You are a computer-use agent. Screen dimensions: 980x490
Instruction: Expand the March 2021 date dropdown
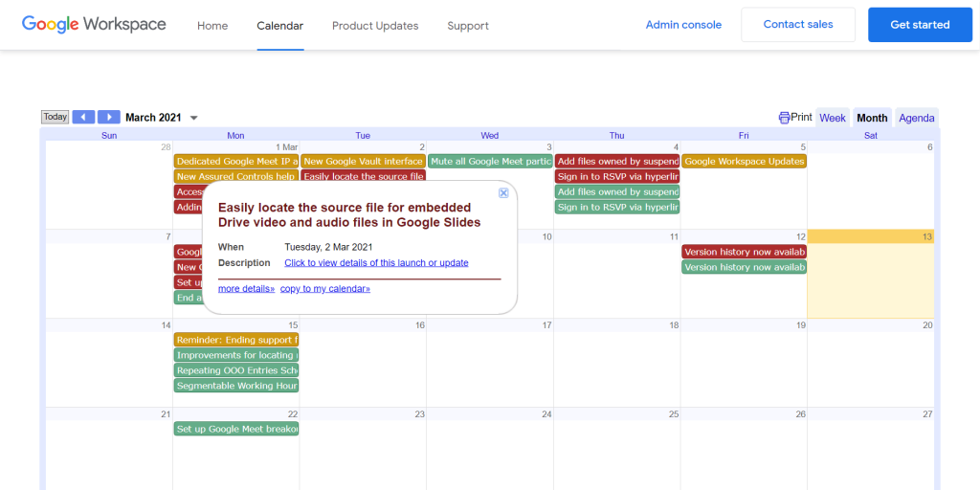click(194, 118)
